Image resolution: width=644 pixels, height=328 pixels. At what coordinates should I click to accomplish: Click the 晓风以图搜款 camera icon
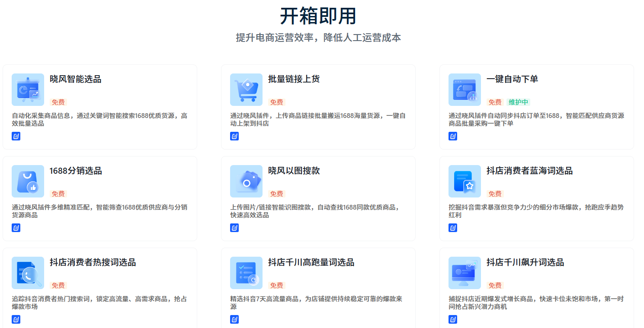point(246,181)
